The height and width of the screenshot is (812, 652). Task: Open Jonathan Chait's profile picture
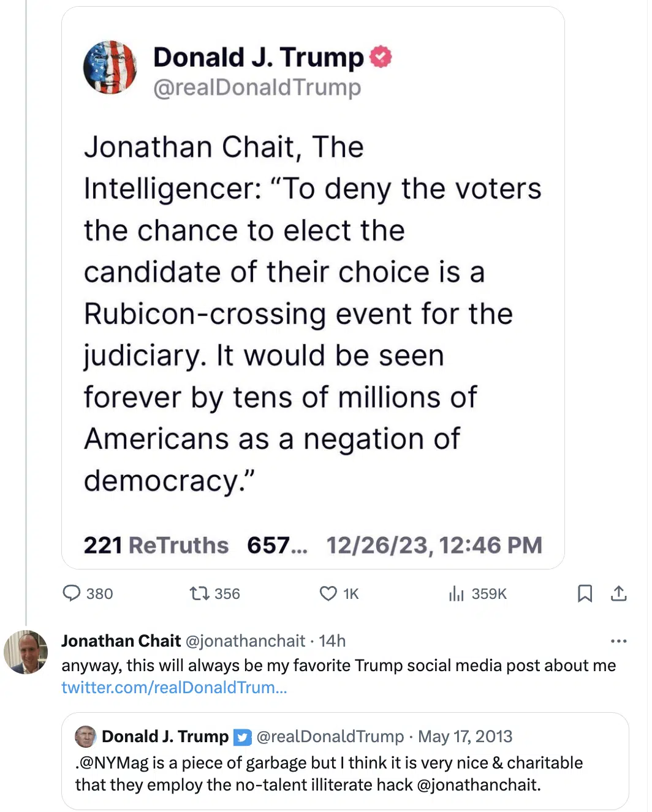click(26, 652)
